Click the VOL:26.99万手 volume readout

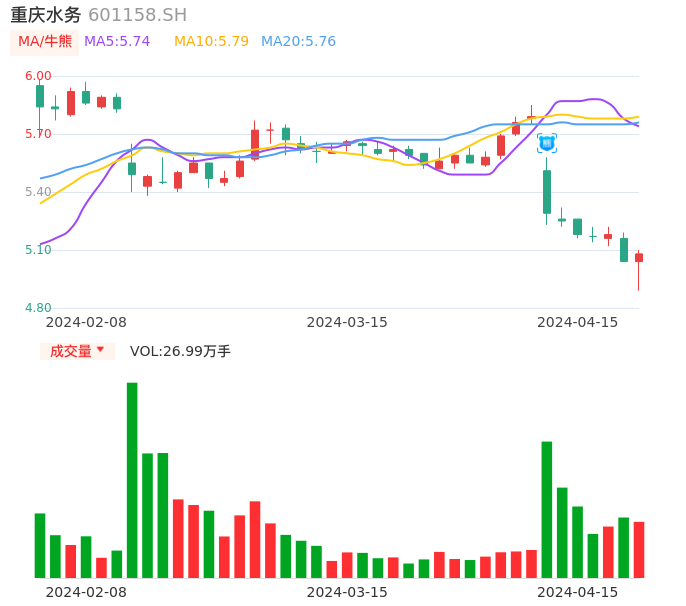tap(180, 351)
